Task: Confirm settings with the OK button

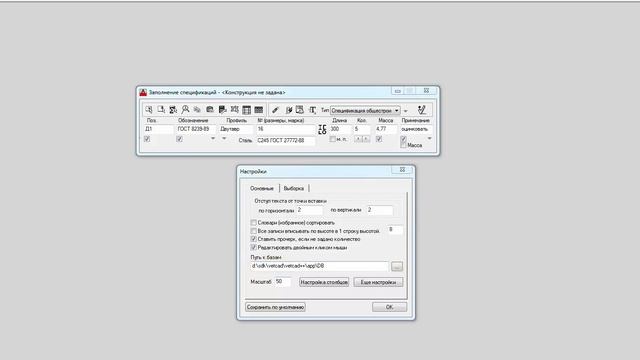Action: coord(389,307)
